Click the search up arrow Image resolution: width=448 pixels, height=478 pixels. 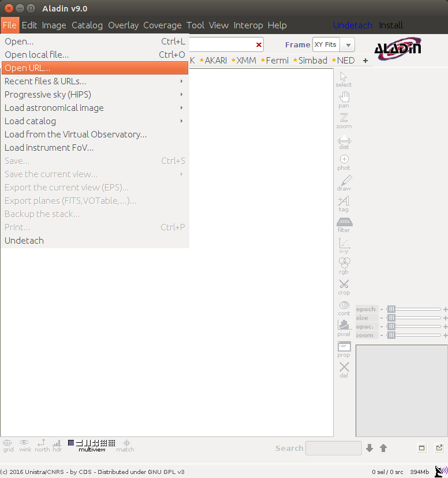[x=383, y=448]
